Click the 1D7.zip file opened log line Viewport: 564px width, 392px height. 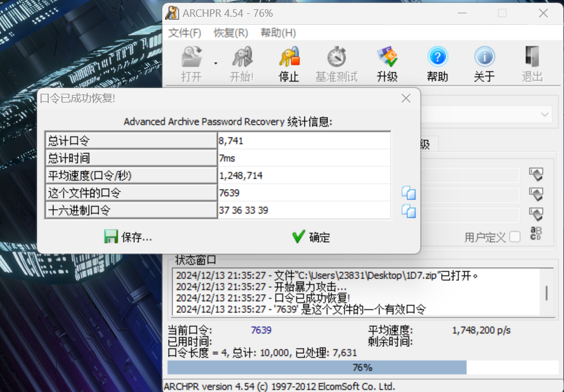coord(327,276)
